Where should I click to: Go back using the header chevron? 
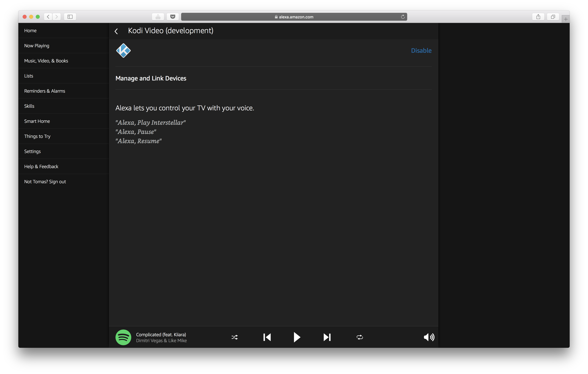click(116, 31)
